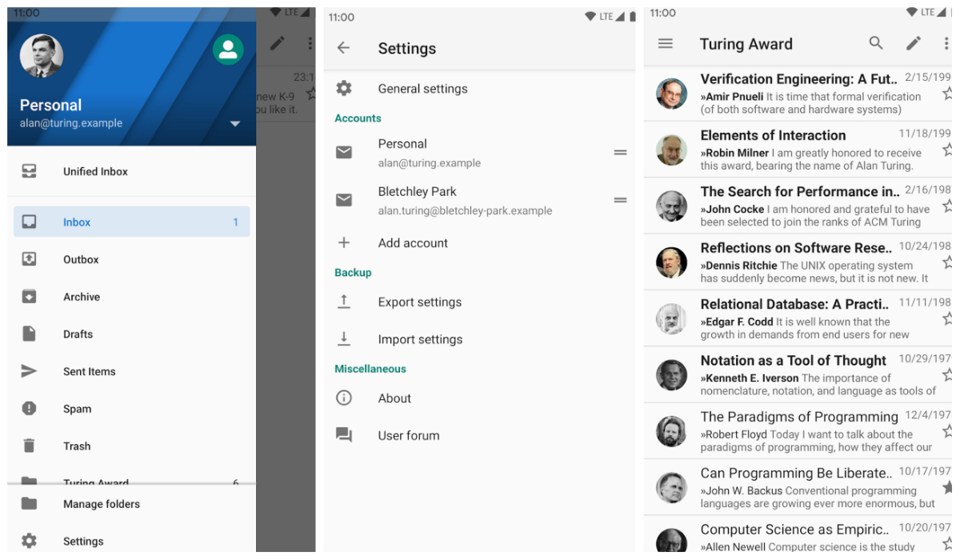Image resolution: width=960 pixels, height=560 pixels.
Task: Tap Add account
Action: click(x=413, y=243)
